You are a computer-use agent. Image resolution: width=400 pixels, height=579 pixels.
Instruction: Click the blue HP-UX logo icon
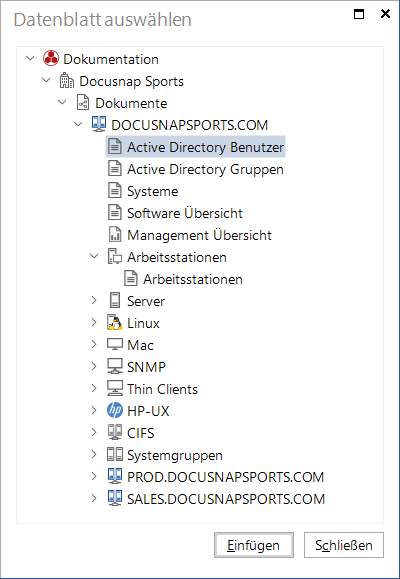point(115,411)
